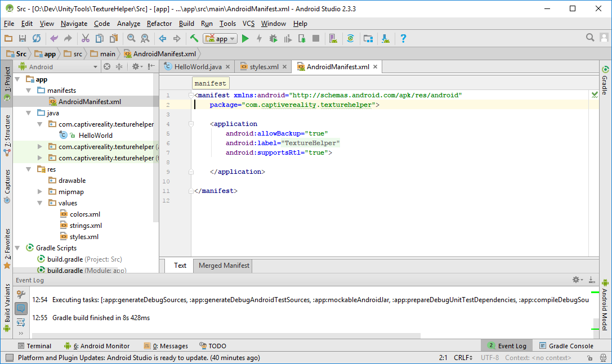Toggle the Captures tool window
The height and width of the screenshot is (364, 612).
coord(7,186)
